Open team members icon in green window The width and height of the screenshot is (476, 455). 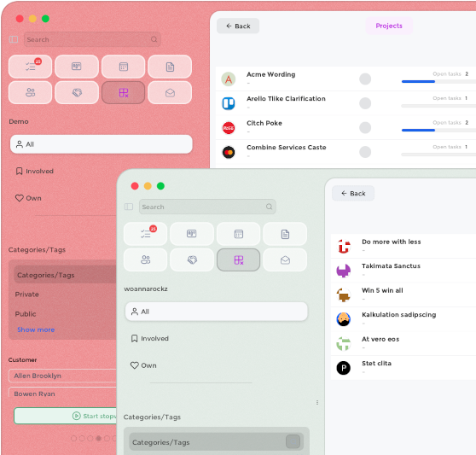tap(145, 260)
